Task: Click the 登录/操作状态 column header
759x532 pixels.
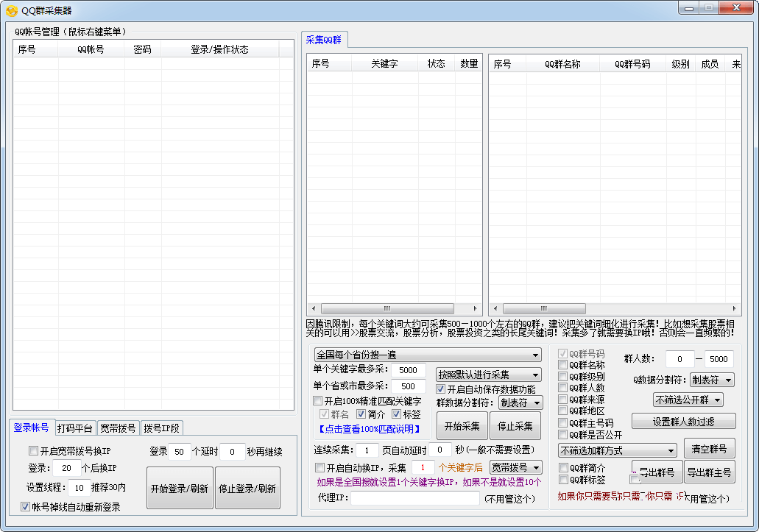Action: click(x=220, y=49)
